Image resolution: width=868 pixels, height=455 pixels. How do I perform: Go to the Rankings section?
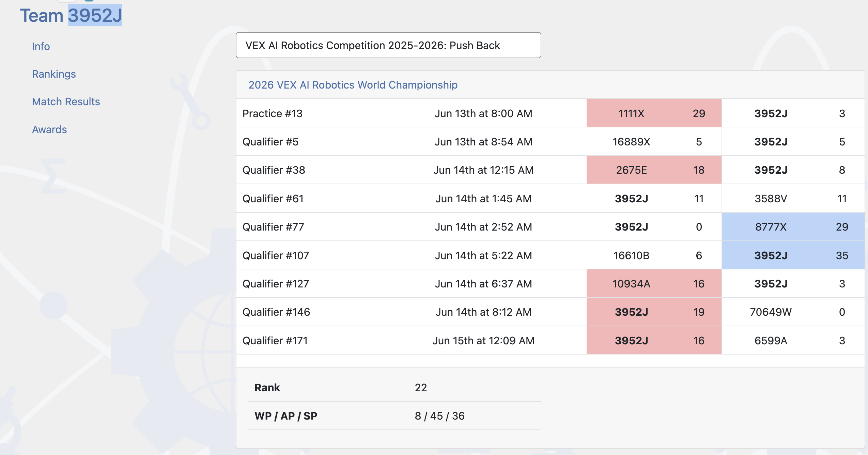point(54,74)
